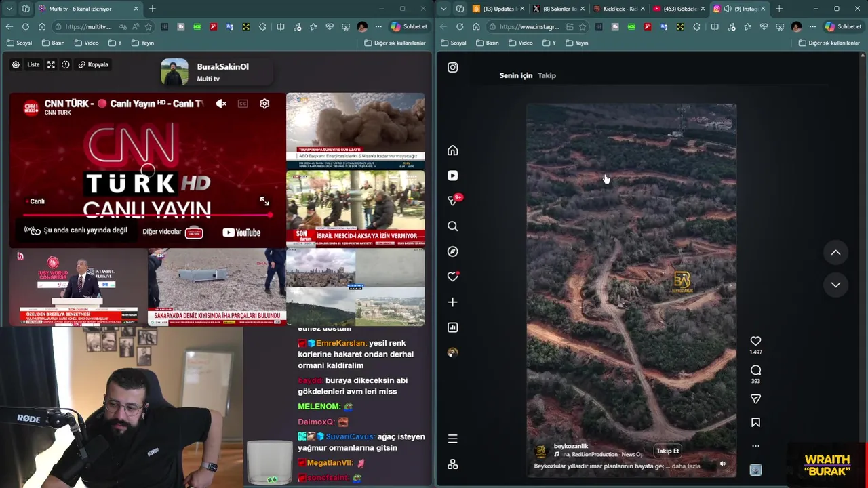Open tab search chevron in Instagram window
This screenshot has height=488, width=868.
[443, 9]
